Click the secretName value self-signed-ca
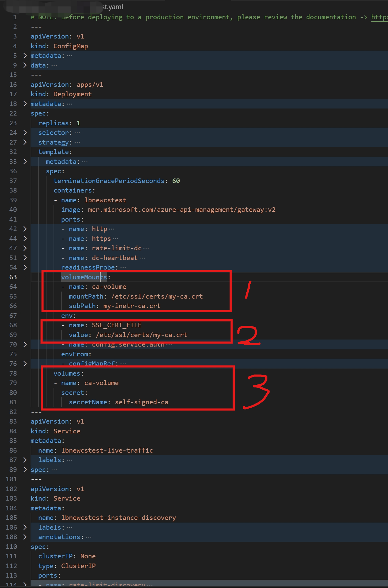Screen dimensions: 388x588 (141, 402)
